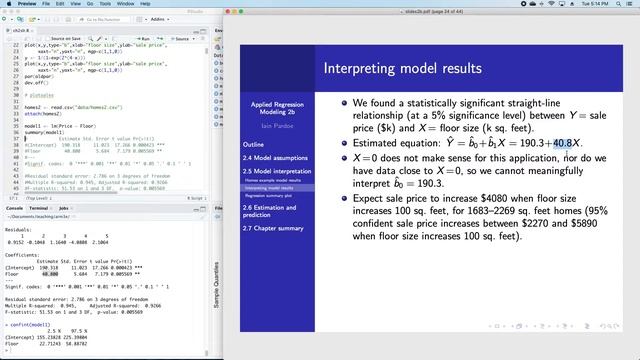The width and height of the screenshot is (640, 360).
Task: Maximize the console pane
Action: 203,209
